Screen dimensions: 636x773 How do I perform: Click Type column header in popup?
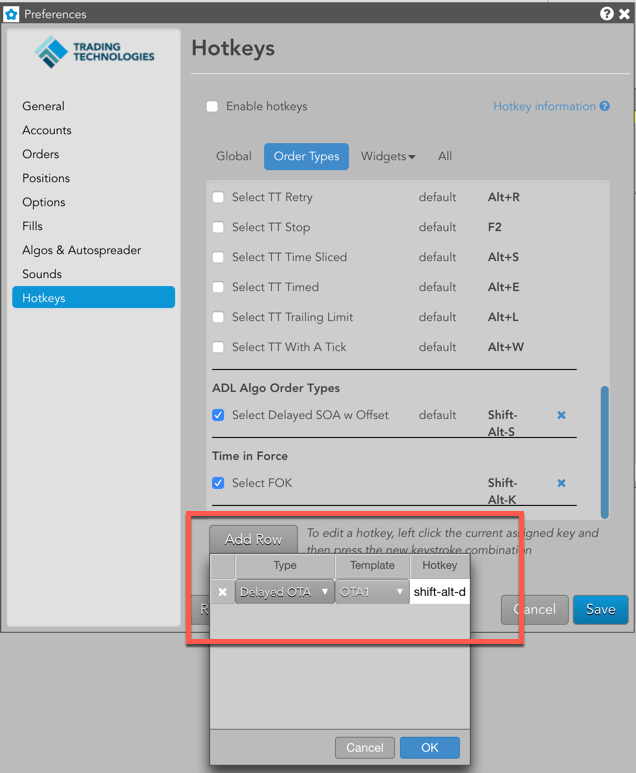coord(284,565)
